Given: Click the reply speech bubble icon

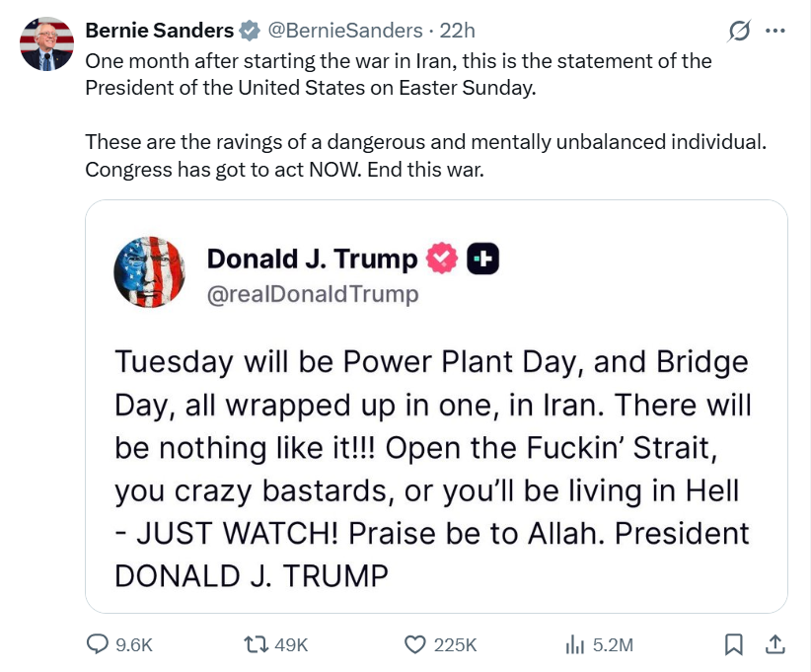Looking at the screenshot, I should coord(97,644).
